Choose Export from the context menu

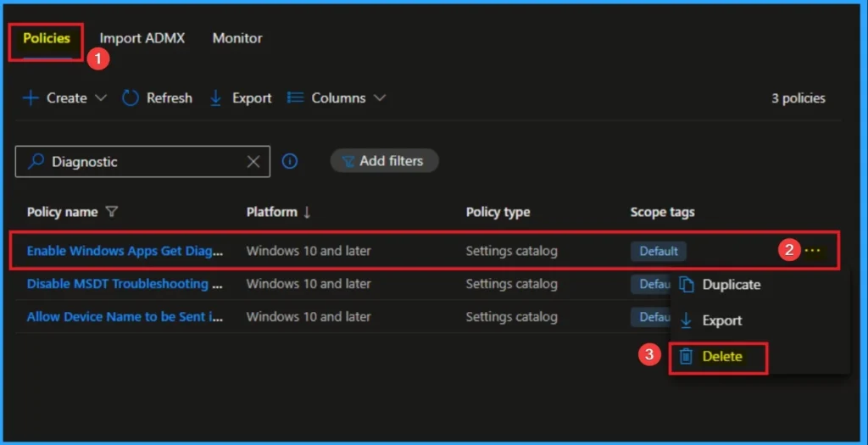[x=721, y=320]
